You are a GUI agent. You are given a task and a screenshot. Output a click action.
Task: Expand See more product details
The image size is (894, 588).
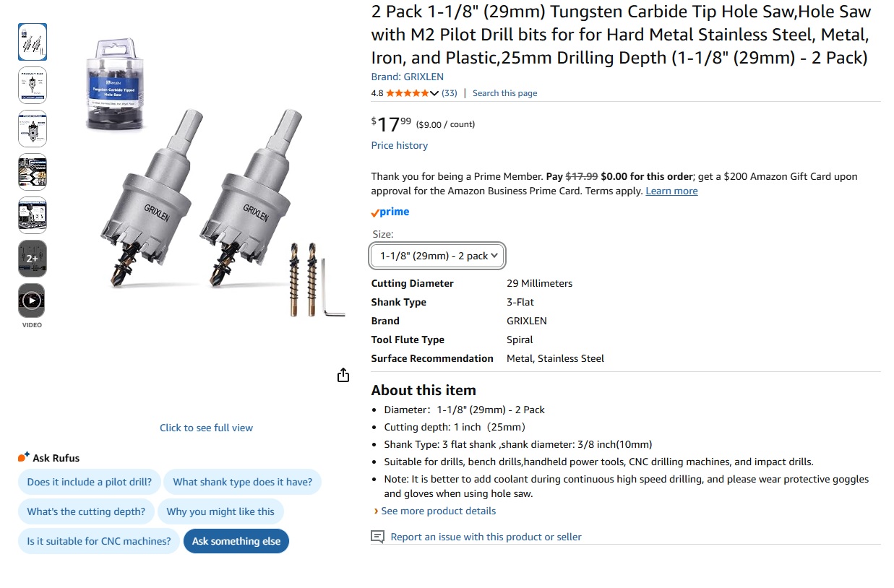pyautogui.click(x=438, y=511)
